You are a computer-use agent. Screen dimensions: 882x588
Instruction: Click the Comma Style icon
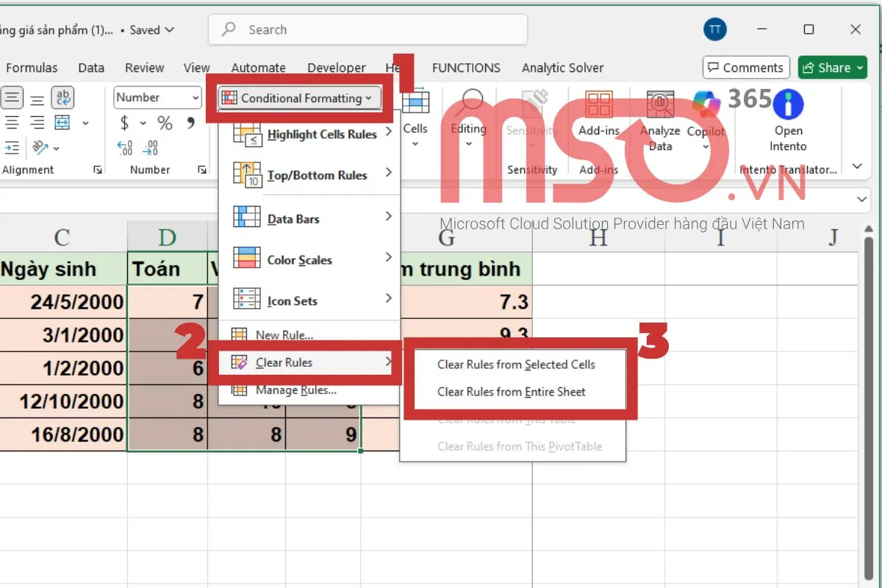point(191,123)
